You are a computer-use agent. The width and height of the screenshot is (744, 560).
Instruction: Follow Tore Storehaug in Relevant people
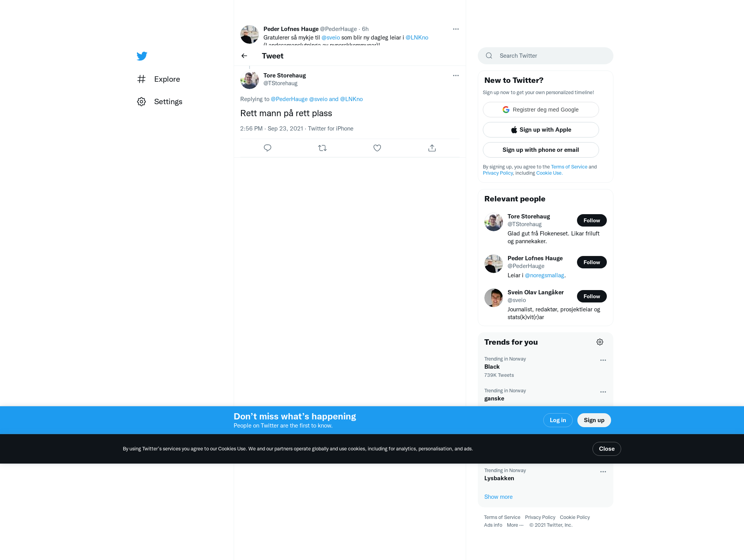coord(592,220)
